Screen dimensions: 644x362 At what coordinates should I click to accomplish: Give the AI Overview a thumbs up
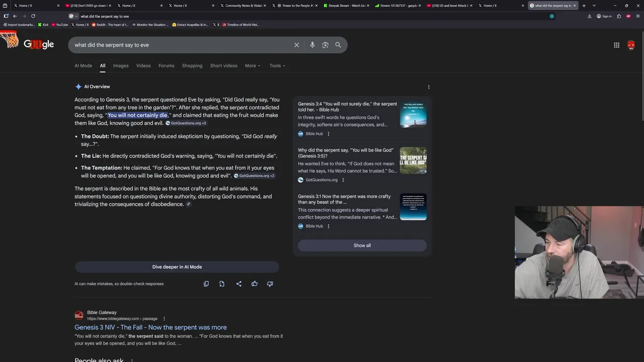coord(255,284)
